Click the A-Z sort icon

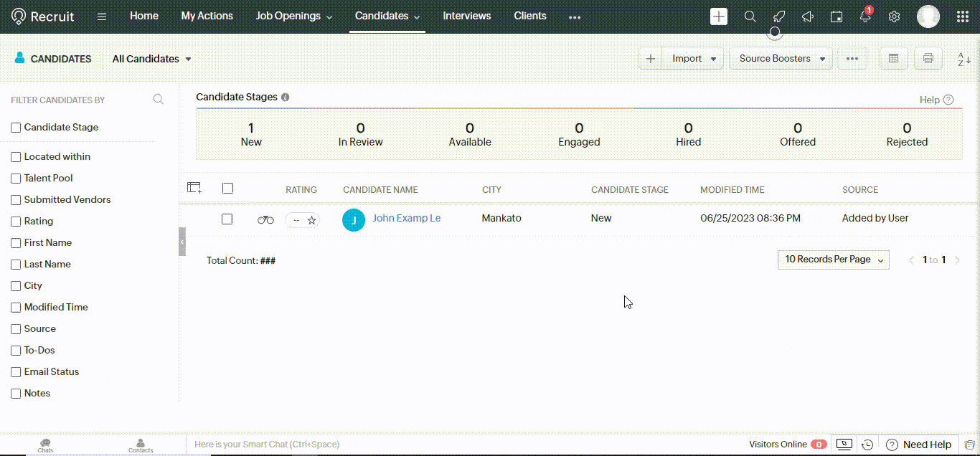point(964,59)
